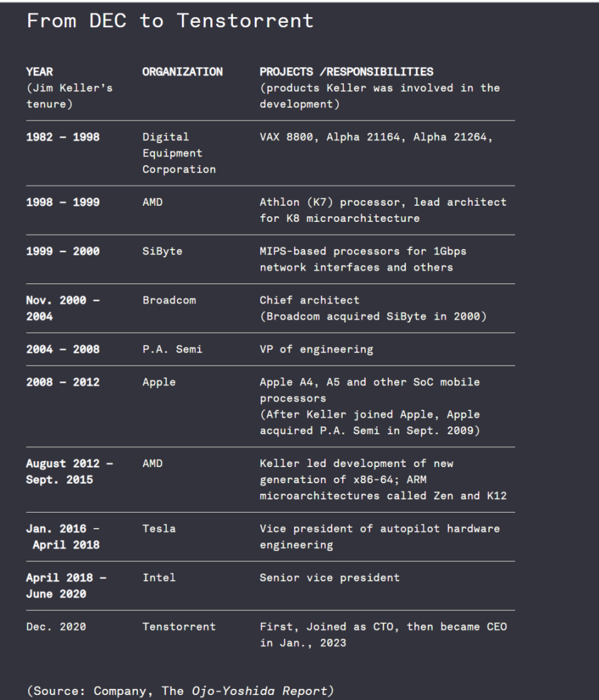Click the Ojo-Yoshida Report source text
This screenshot has width=599, height=700.
(260, 691)
